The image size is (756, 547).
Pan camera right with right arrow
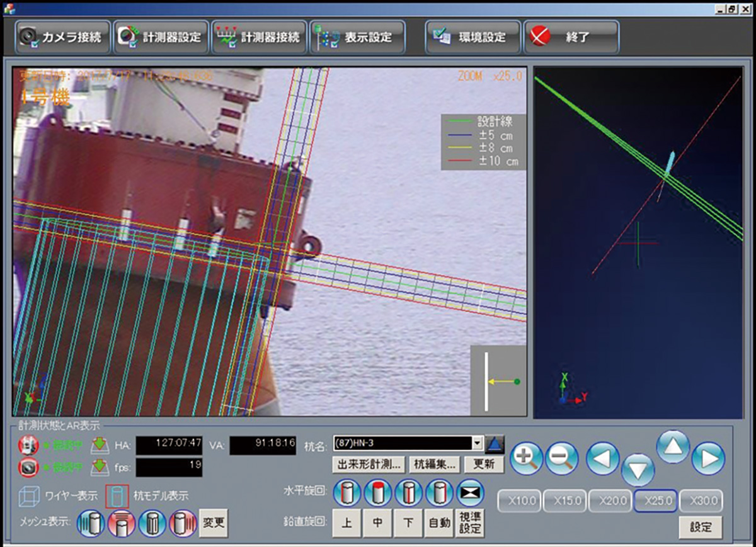pos(708,458)
